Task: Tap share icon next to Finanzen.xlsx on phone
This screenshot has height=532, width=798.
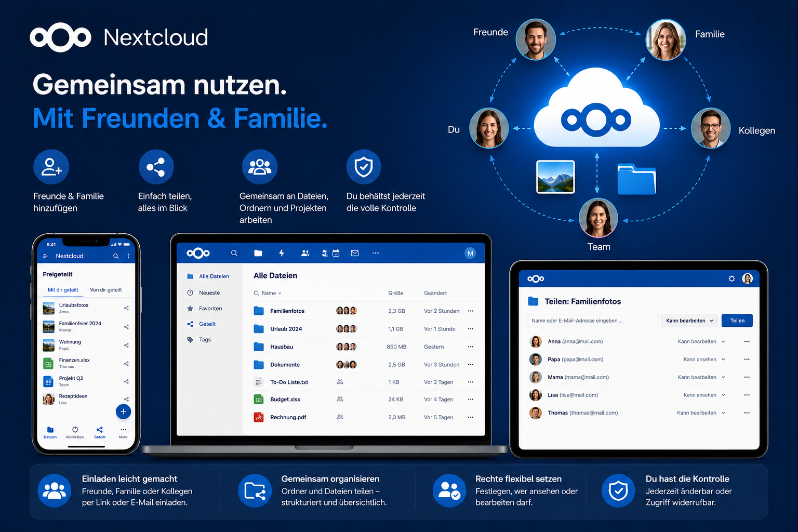Action: [x=126, y=363]
